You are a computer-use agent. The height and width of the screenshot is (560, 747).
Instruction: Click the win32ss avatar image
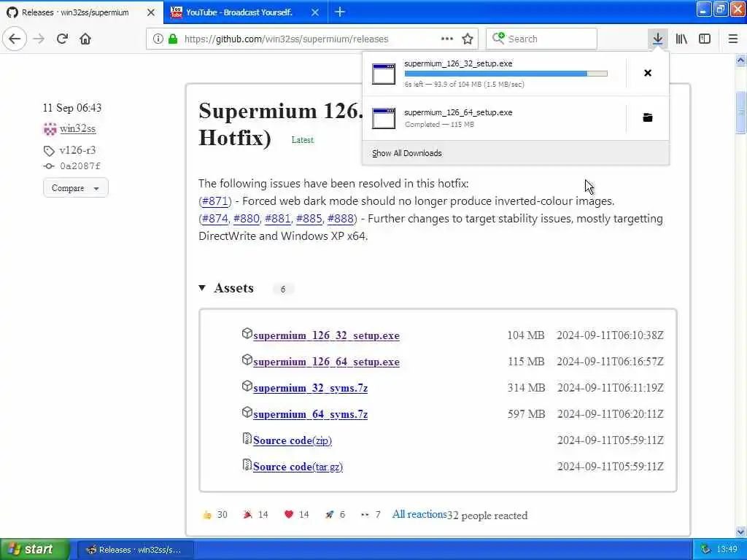50,129
